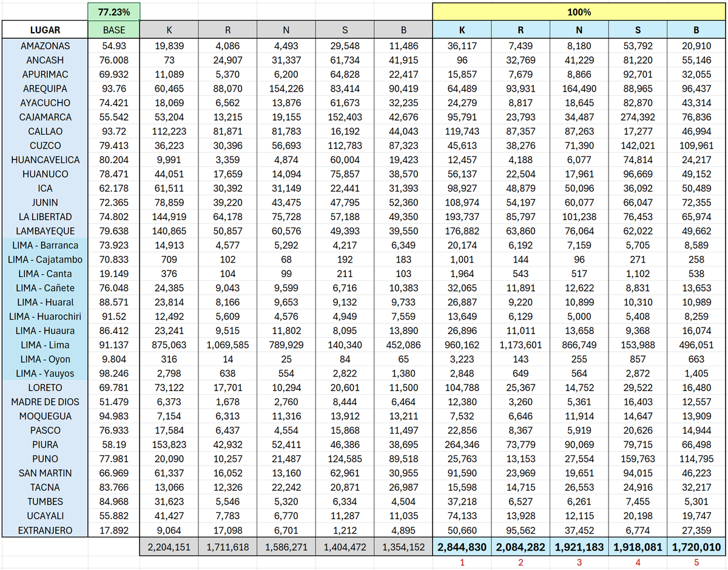Click the bold total 2,084,282
This screenshot has width=728, height=570.
(x=521, y=547)
